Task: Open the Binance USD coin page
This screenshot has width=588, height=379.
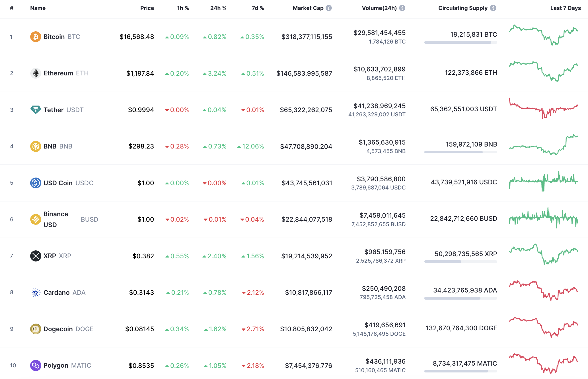Action: pyautogui.click(x=56, y=219)
